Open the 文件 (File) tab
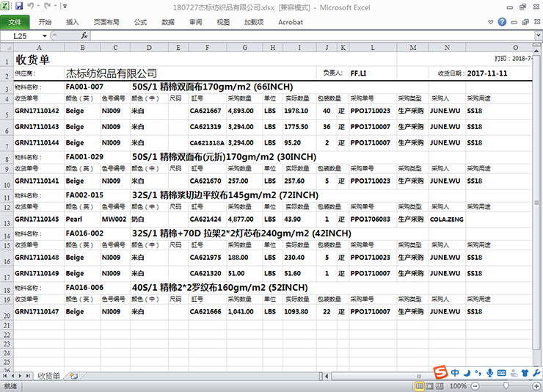The width and height of the screenshot is (543, 392). coord(15,22)
